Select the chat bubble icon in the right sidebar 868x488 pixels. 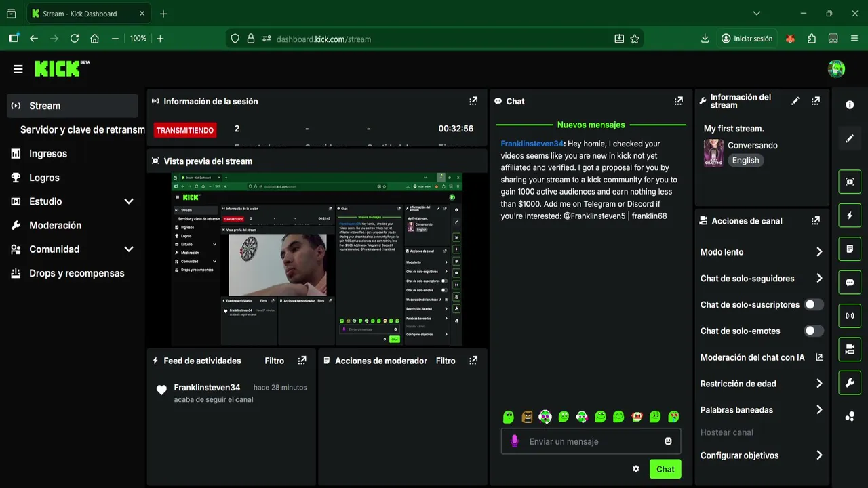coord(850,283)
